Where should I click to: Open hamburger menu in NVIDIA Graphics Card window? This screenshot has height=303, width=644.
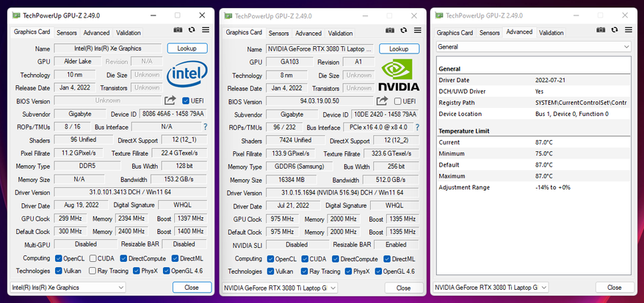[418, 30]
